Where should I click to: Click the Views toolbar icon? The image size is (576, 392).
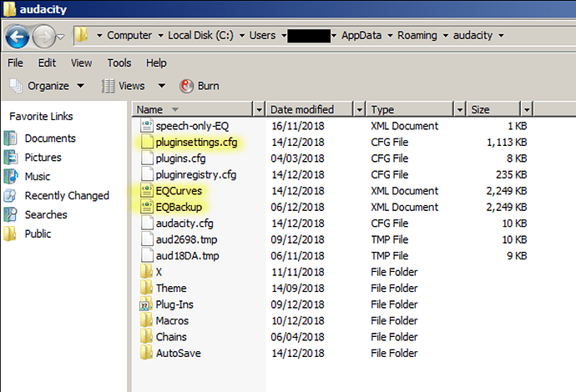click(108, 86)
